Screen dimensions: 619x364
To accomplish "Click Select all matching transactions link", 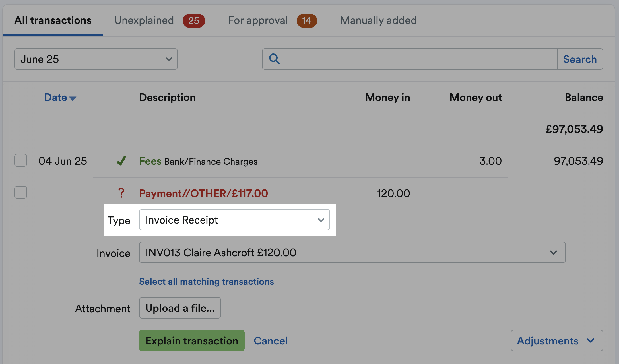I will pyautogui.click(x=207, y=282).
